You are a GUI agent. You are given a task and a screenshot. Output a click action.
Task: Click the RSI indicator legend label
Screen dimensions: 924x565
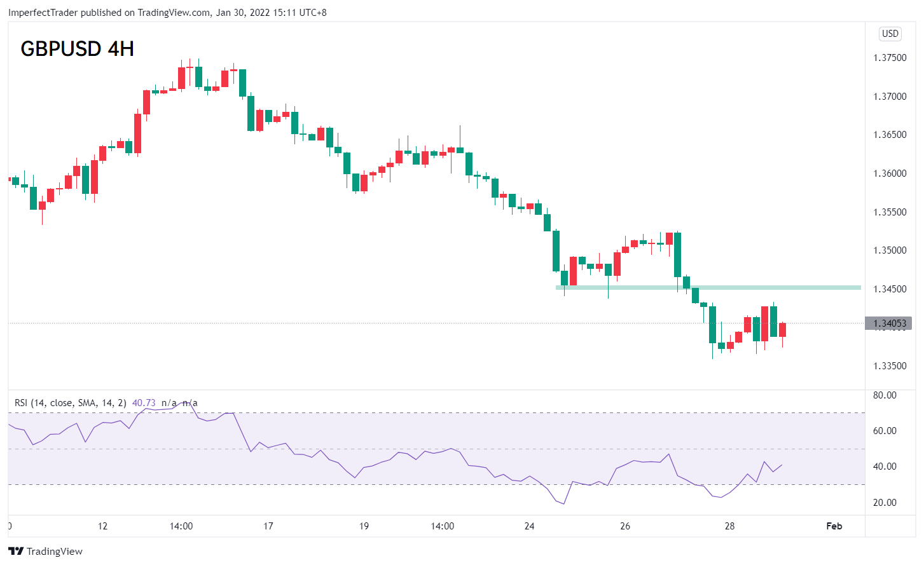[x=71, y=403]
